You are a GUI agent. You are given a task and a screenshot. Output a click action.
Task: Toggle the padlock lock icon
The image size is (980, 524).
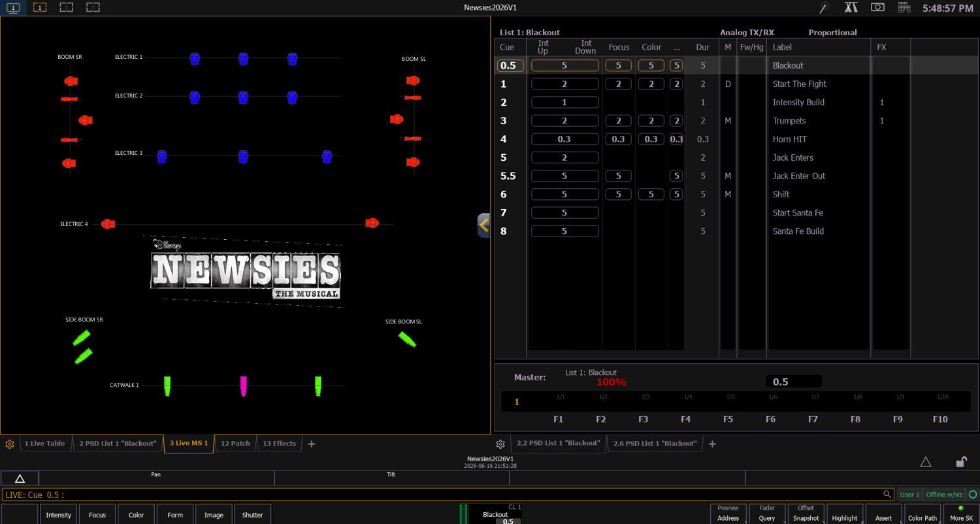[x=961, y=462]
